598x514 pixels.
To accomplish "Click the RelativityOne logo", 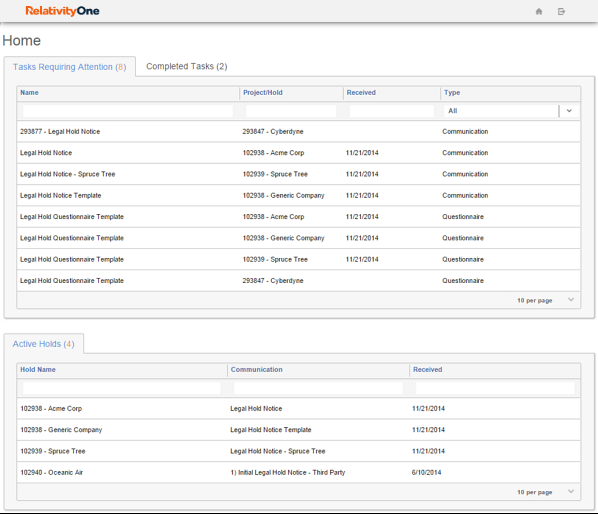I will 62,11.
